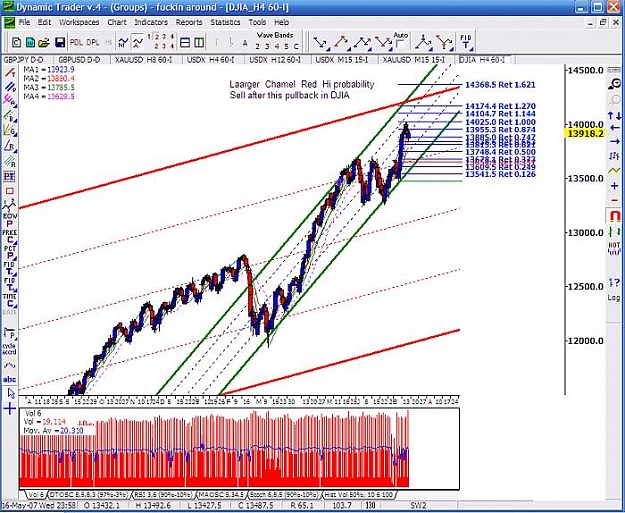Toggle Wave Bands 5
Image resolution: width=625 pixels, height=513 pixels.
click(x=286, y=47)
